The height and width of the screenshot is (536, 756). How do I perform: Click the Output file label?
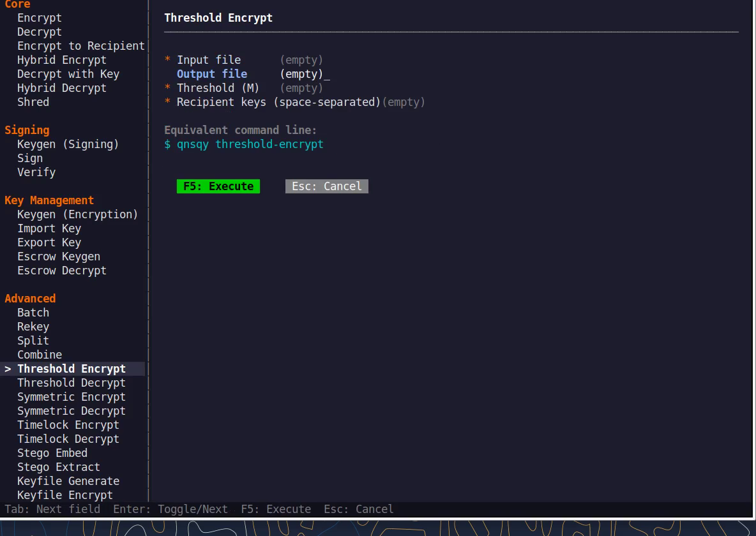click(x=212, y=74)
